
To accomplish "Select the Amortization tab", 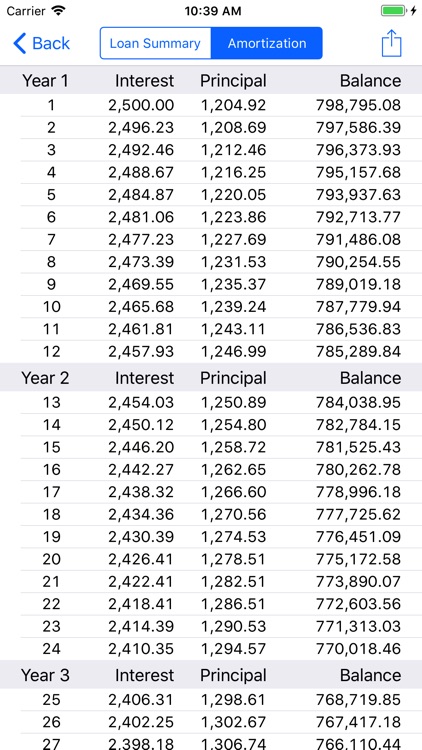I will [x=267, y=44].
